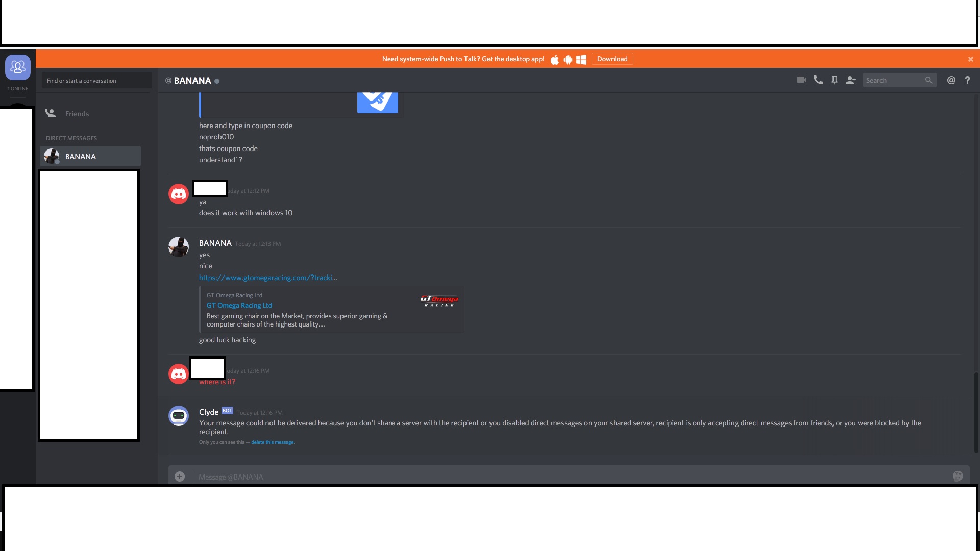980x551 pixels.
Task: Click the add member icon
Action: tap(851, 80)
